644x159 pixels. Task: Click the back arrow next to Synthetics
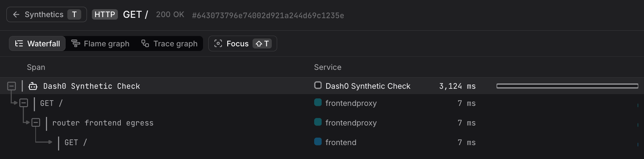coord(16,15)
